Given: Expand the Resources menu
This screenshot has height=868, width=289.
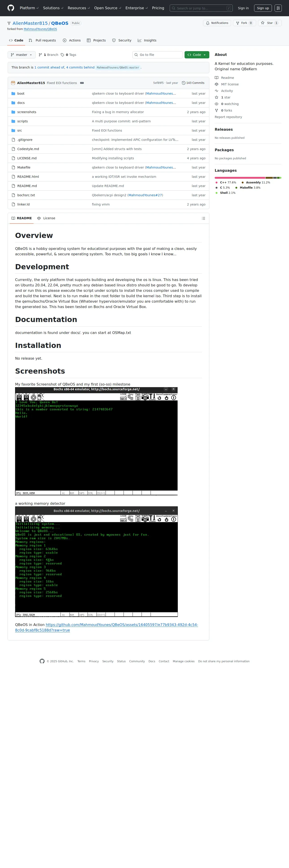Looking at the screenshot, I should tap(78, 8).
